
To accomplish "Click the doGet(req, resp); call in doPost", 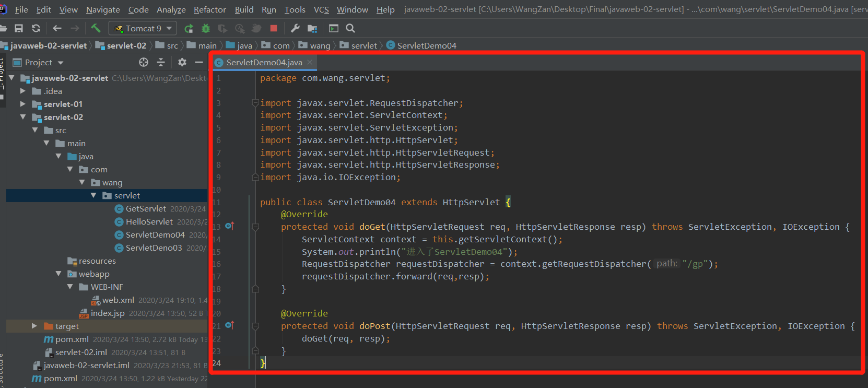I will tap(346, 338).
